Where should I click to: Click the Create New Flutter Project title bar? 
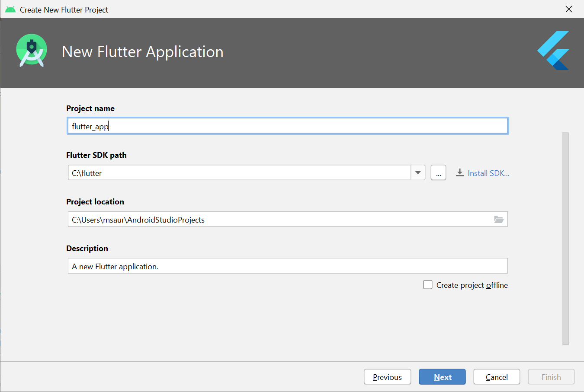(x=260, y=10)
